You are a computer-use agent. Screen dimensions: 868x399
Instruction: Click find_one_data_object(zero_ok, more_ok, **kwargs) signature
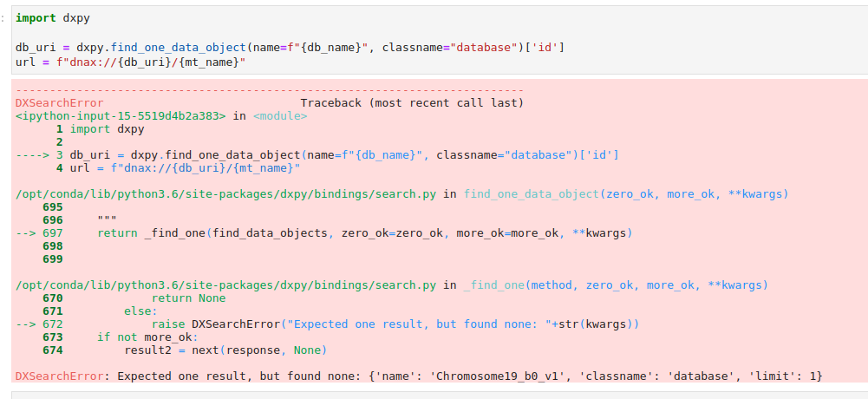pyautogui.click(x=626, y=194)
